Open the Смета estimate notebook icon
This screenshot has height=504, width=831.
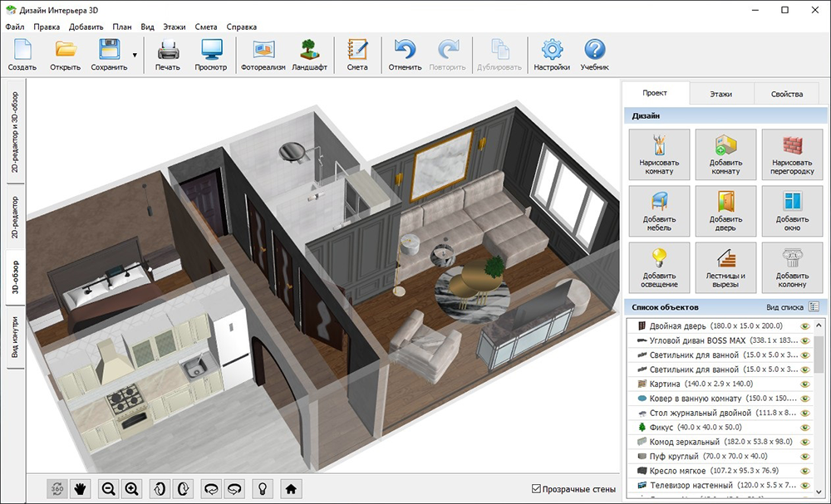[x=357, y=55]
